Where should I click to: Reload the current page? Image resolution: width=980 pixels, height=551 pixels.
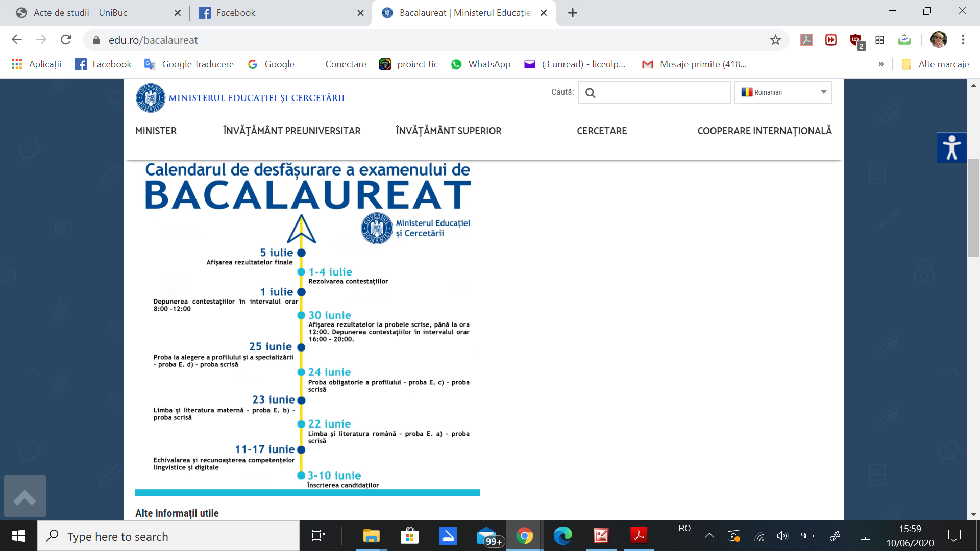[66, 40]
